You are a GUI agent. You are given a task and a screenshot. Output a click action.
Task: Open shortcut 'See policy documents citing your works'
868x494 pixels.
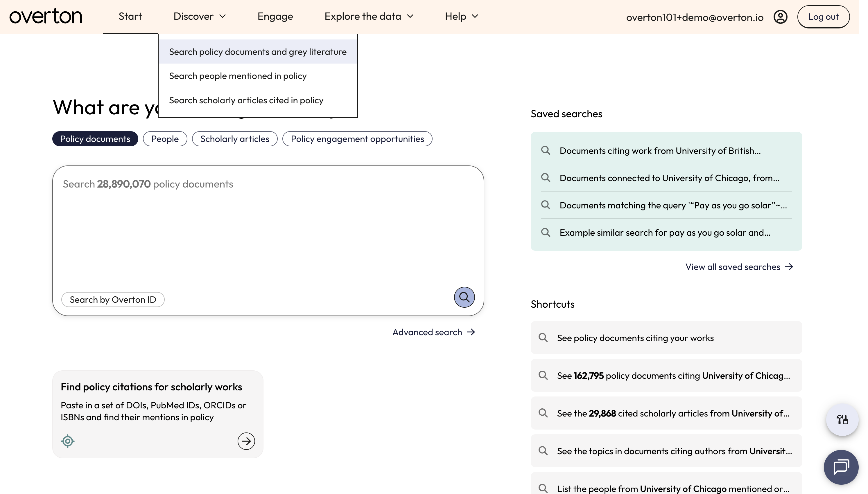pyautogui.click(x=666, y=338)
